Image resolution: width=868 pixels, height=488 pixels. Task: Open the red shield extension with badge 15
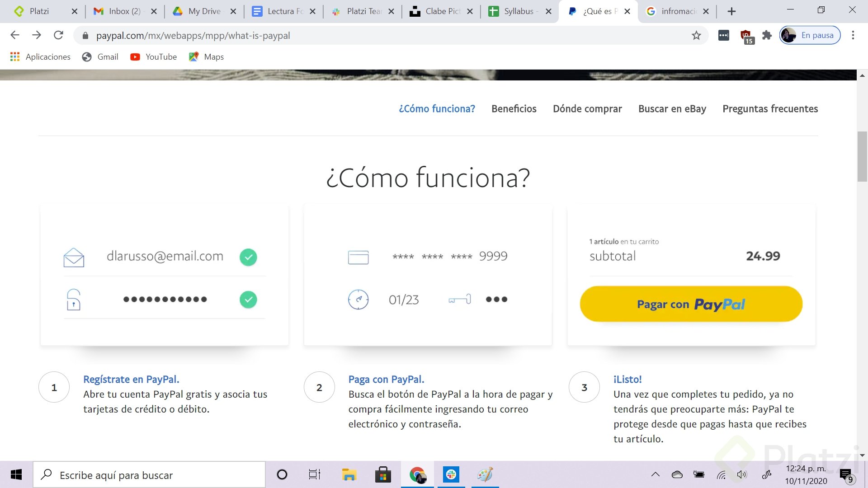pyautogui.click(x=746, y=36)
